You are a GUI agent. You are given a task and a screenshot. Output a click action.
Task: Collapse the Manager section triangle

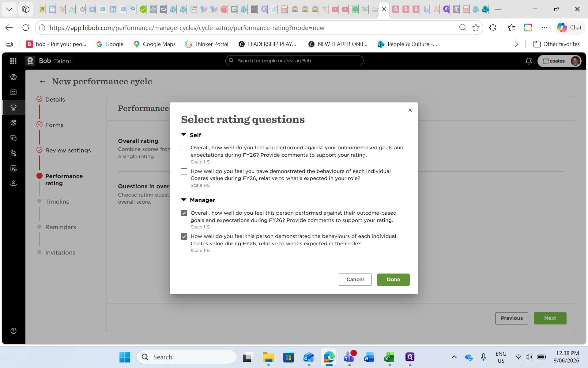pos(184,200)
